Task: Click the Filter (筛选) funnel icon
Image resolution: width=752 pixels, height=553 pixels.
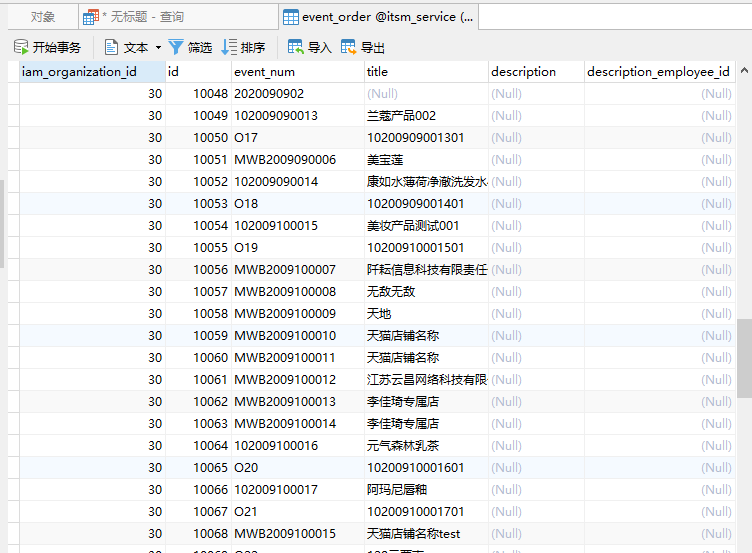Action: tap(176, 47)
